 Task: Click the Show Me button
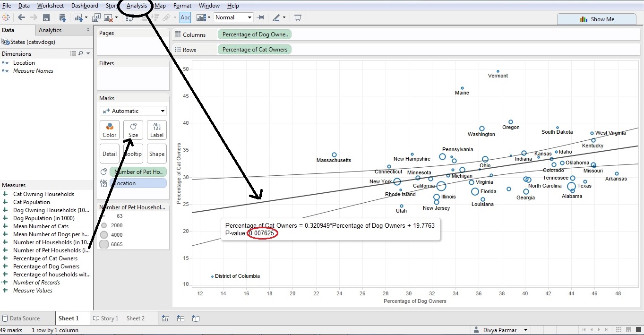[597, 19]
